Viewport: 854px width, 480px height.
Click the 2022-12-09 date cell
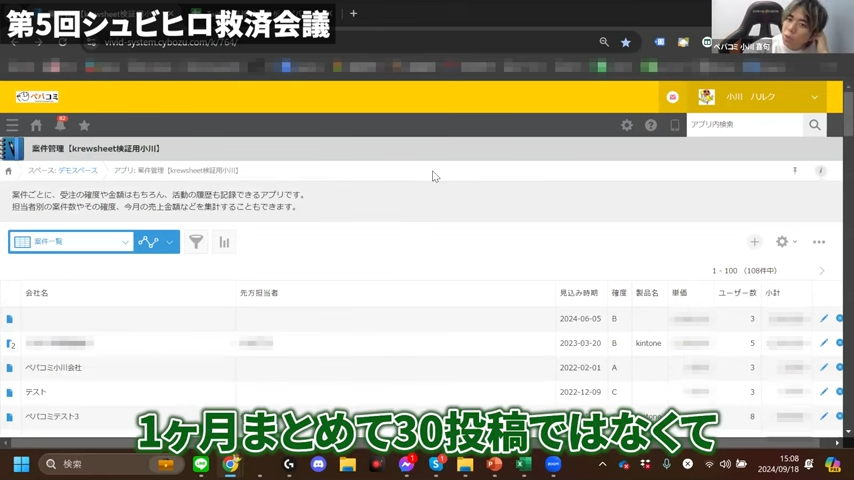(x=580, y=392)
